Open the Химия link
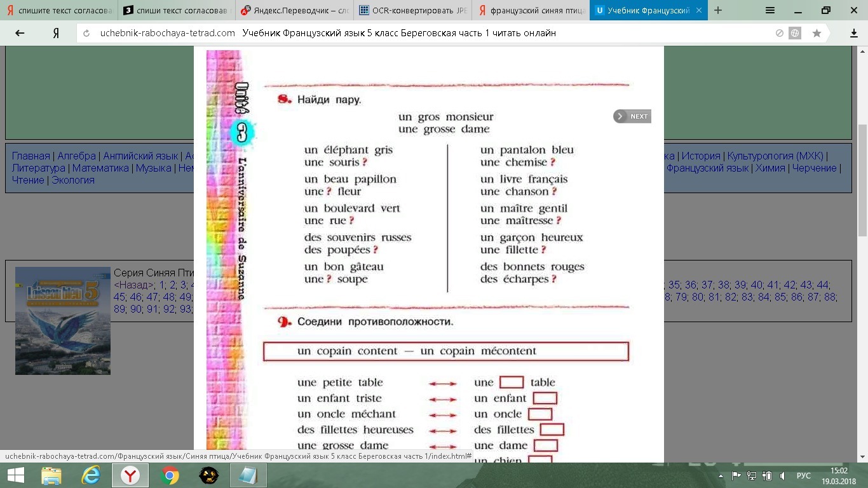This screenshot has width=868, height=488. pos(770,168)
